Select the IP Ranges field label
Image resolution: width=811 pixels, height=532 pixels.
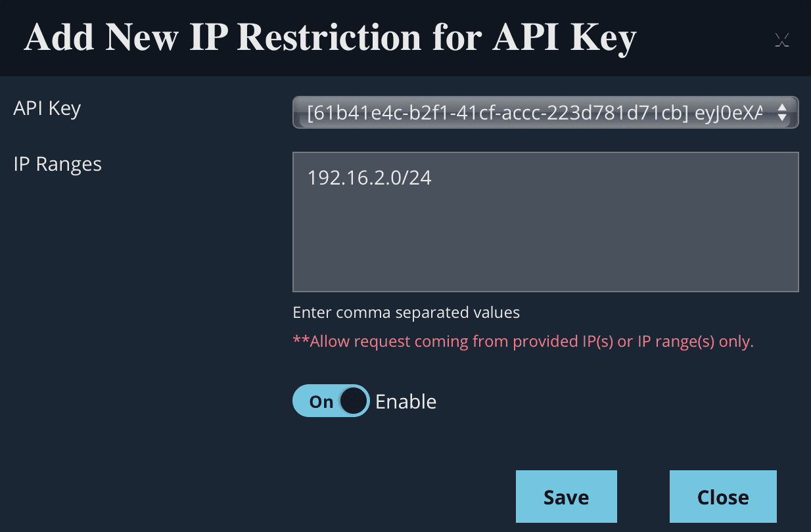click(57, 164)
